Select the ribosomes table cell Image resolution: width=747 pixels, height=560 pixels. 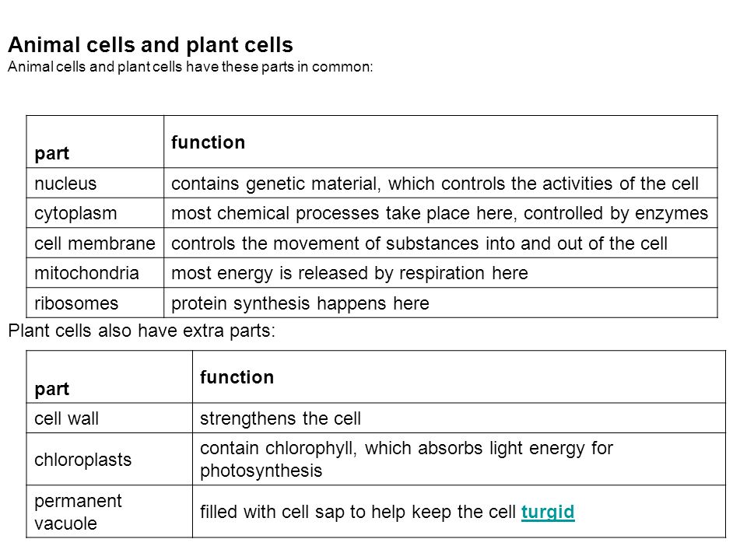coord(95,303)
